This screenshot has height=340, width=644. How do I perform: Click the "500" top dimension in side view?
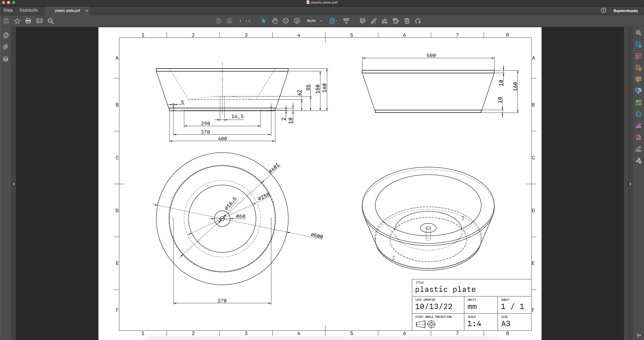[x=431, y=55]
